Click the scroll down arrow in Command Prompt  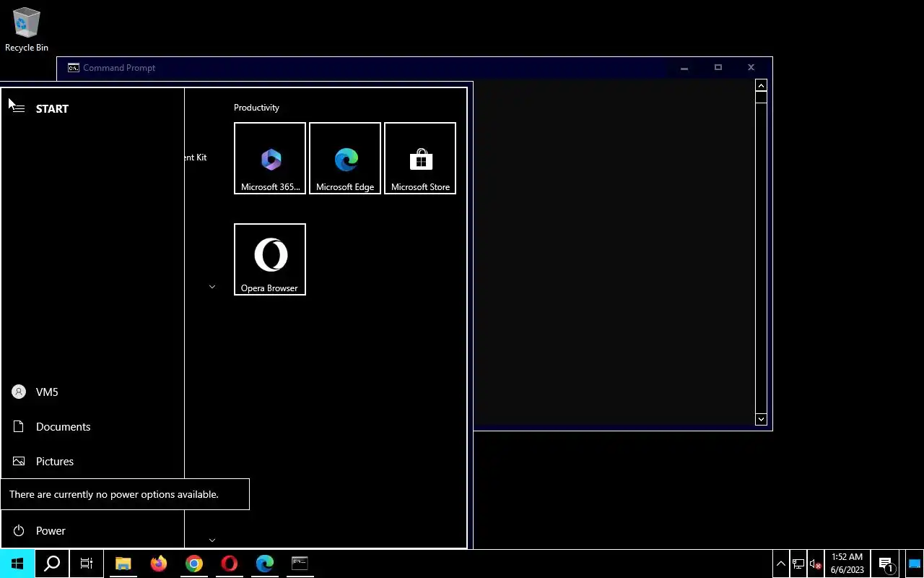[761, 419]
